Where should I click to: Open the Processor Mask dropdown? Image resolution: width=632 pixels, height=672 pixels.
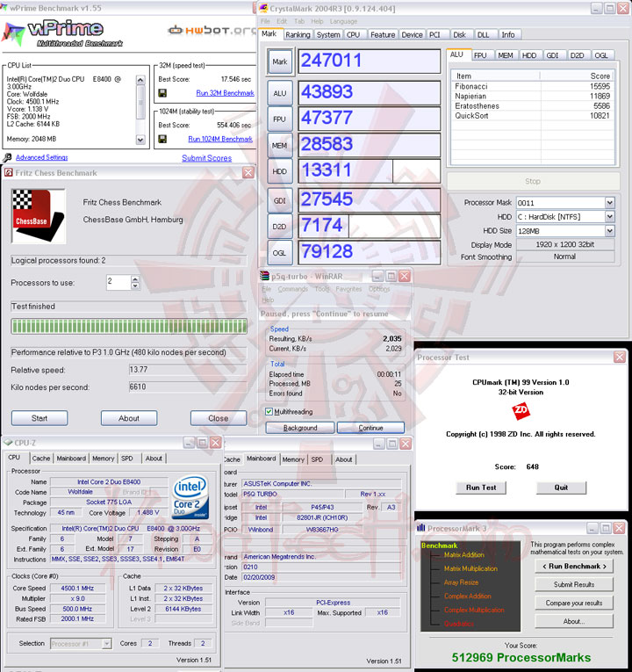click(x=610, y=203)
